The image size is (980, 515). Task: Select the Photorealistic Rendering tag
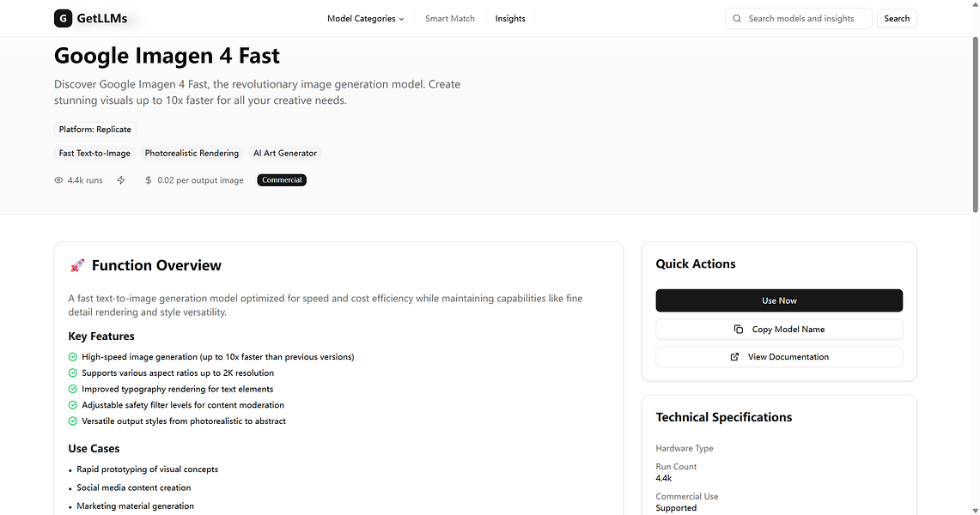point(192,153)
